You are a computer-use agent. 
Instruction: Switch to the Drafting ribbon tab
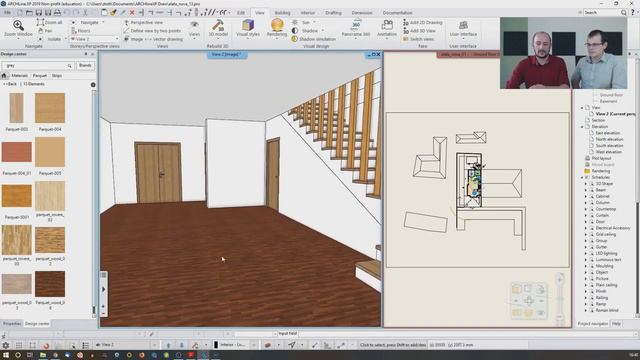(x=333, y=13)
